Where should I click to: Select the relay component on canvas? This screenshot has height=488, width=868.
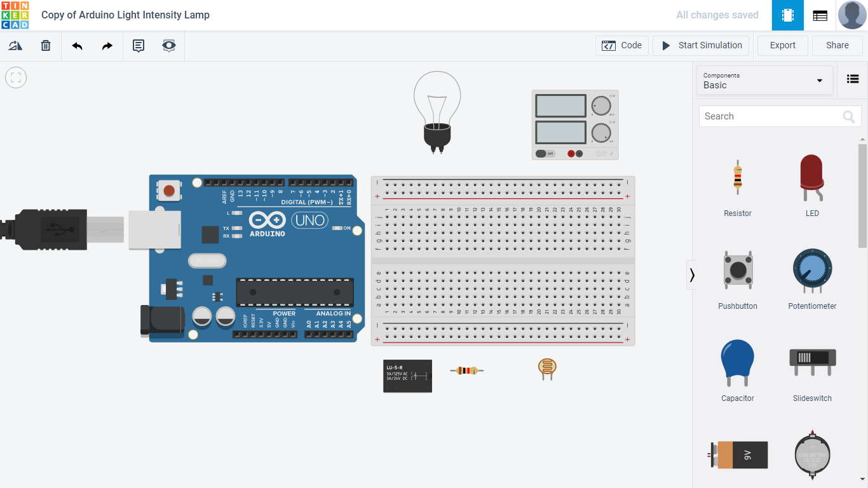tap(407, 376)
